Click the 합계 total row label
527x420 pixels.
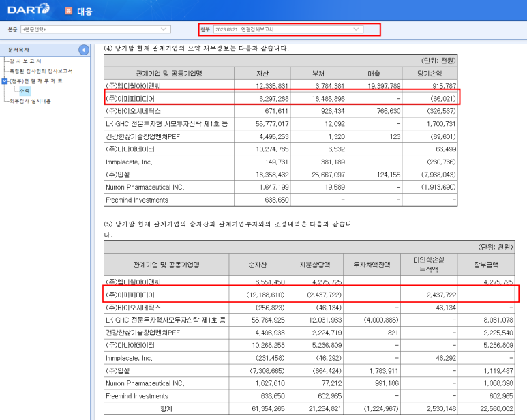click(166, 409)
